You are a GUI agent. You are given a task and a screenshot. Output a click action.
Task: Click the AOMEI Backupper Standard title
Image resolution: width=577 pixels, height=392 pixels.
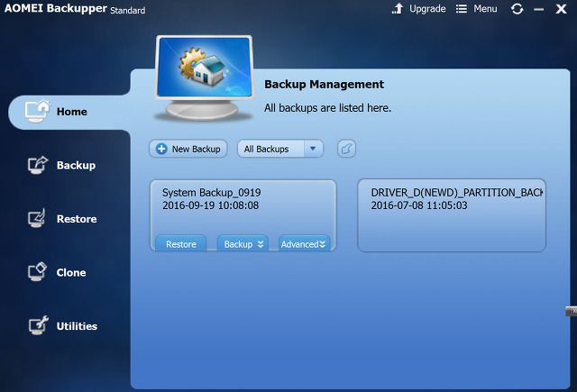pos(75,9)
